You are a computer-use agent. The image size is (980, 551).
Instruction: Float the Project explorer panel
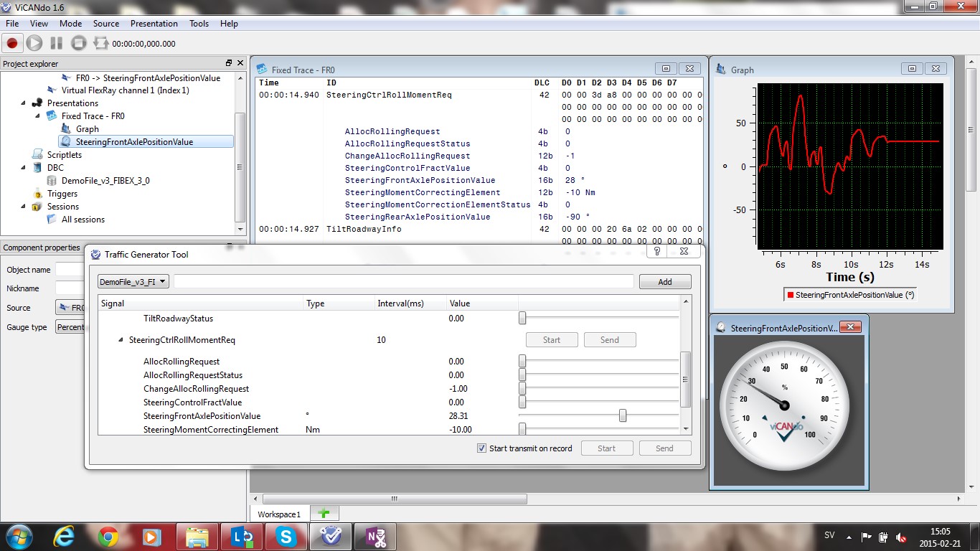click(x=229, y=63)
